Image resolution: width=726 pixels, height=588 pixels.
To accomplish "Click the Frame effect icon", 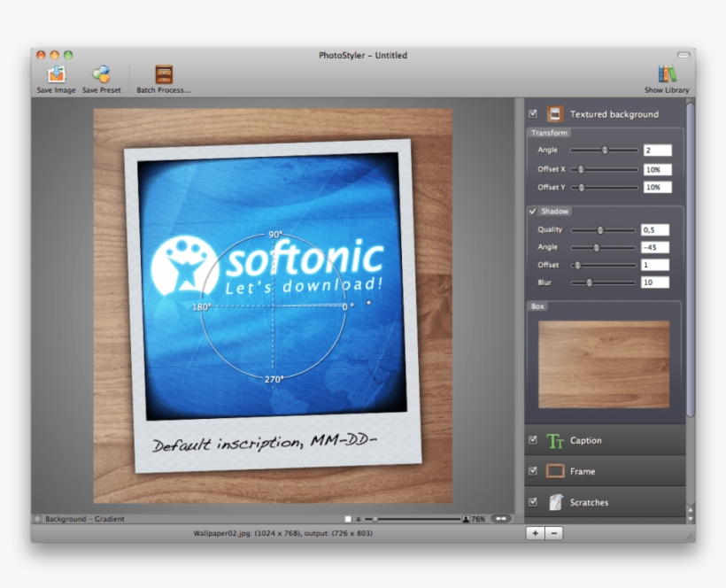I will 555,471.
